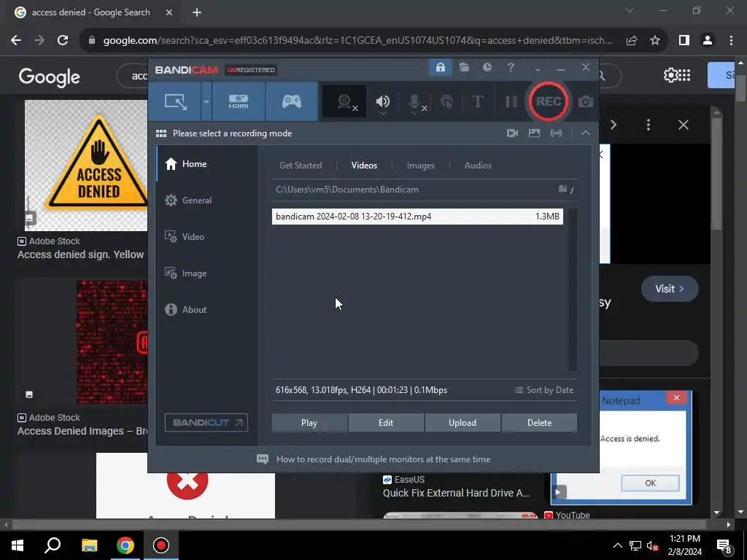Reload the Chrome page
Viewport: 747px width, 560px height.
63,41
